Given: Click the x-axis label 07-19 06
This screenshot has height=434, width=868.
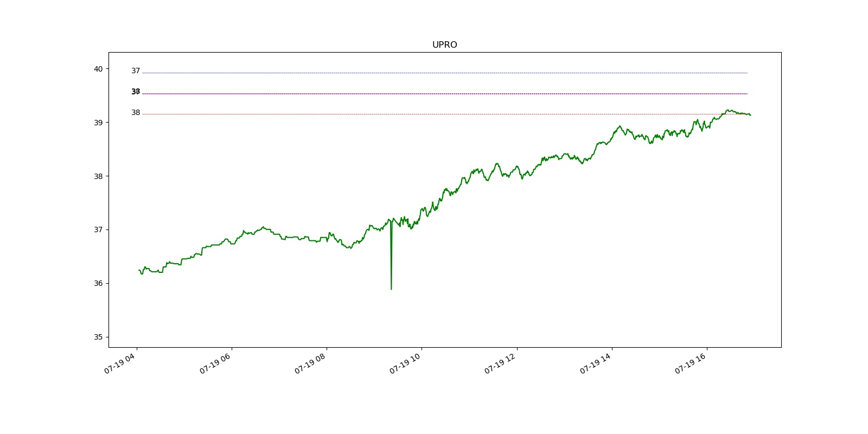Looking at the screenshot, I should click(215, 363).
